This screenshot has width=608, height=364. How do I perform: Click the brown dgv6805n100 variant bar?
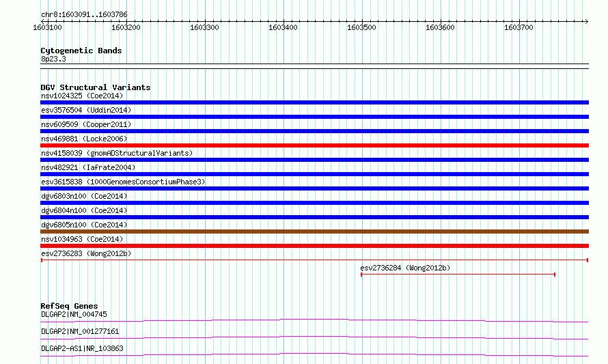coord(314,232)
